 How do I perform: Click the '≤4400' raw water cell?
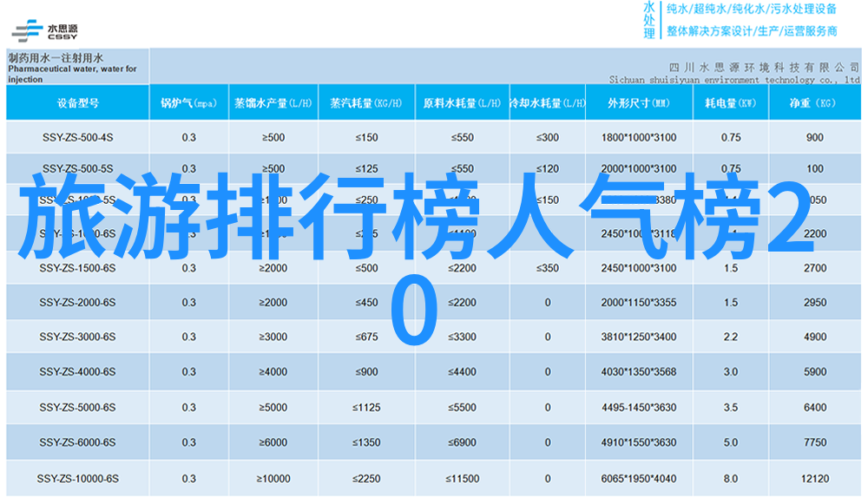click(463, 372)
